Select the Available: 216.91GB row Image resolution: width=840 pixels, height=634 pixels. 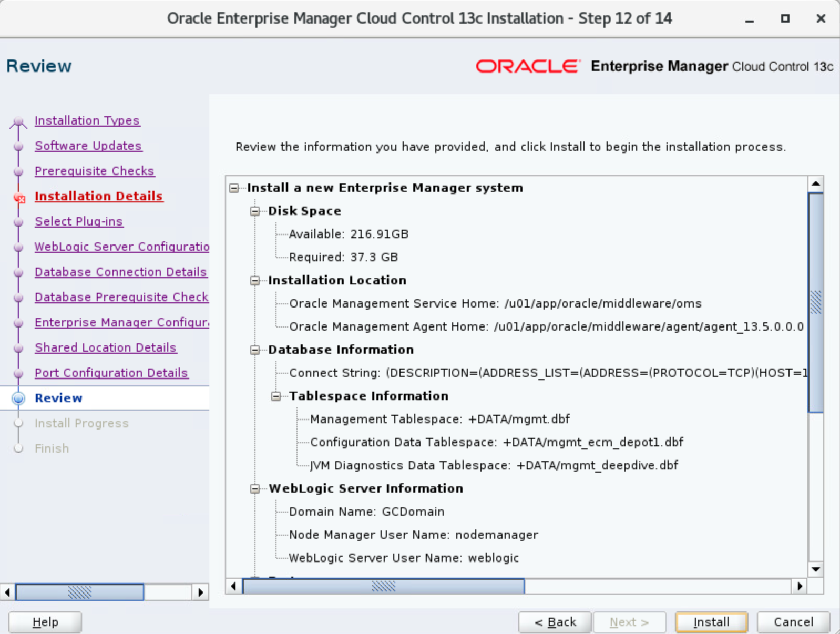349,234
